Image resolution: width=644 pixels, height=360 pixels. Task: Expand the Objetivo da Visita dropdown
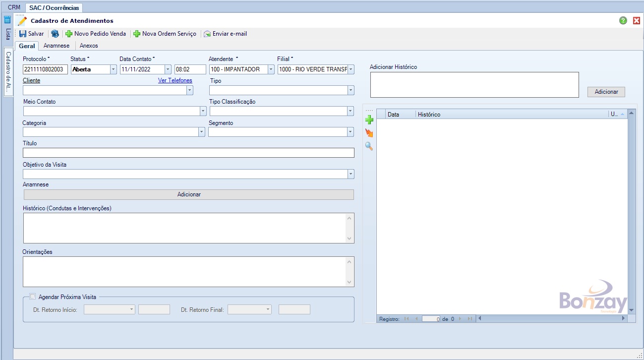click(x=351, y=174)
